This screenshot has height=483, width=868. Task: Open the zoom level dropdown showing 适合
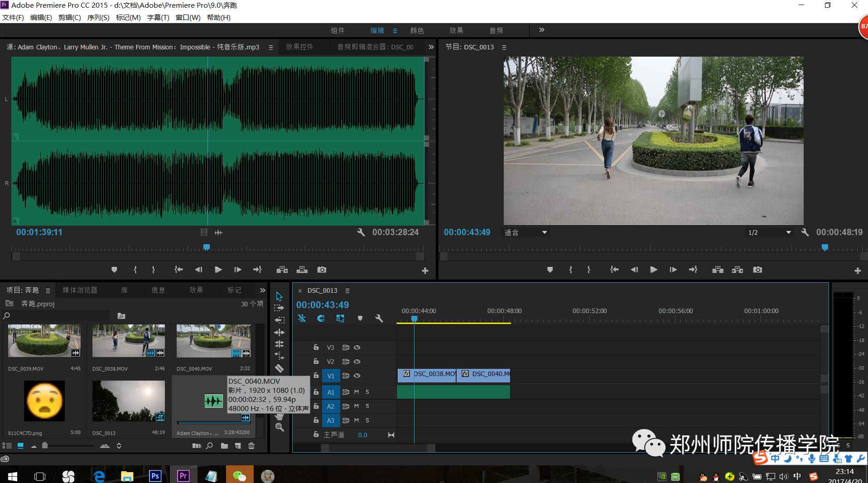(526, 232)
